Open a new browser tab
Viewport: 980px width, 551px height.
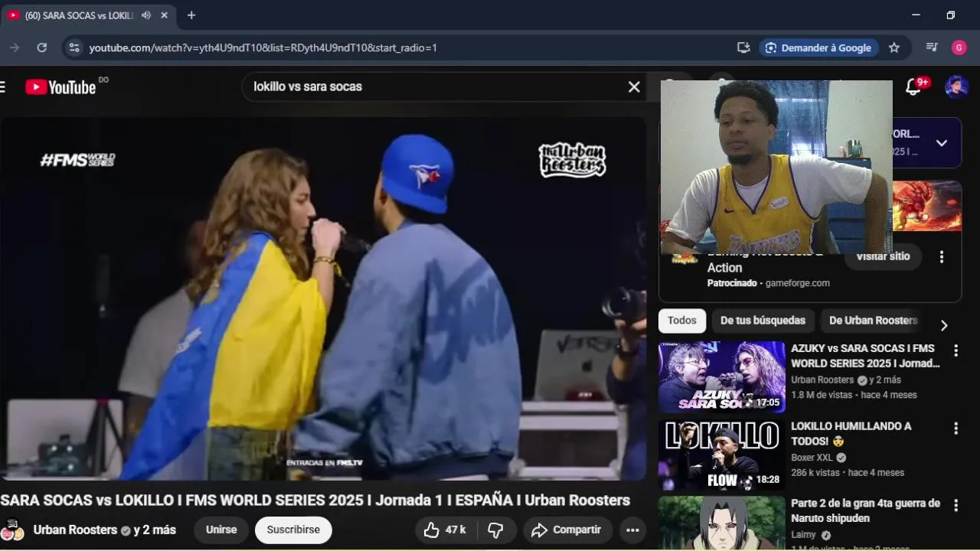point(191,15)
